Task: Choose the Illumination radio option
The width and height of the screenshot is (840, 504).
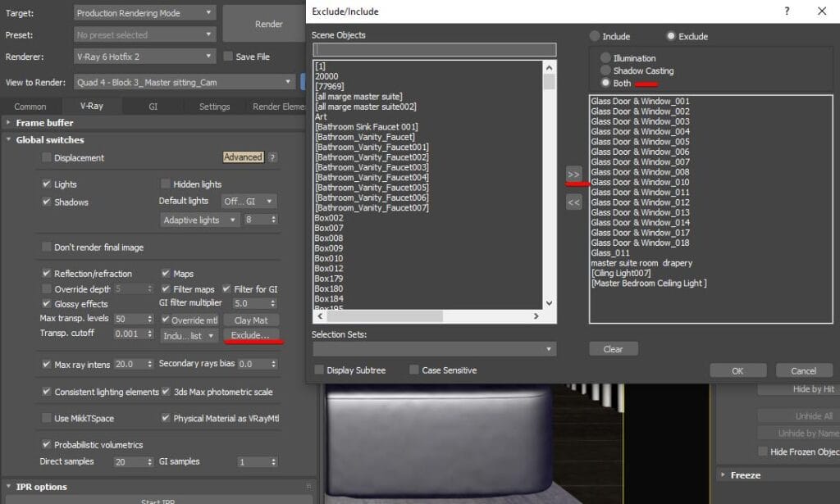Action: pyautogui.click(x=605, y=57)
